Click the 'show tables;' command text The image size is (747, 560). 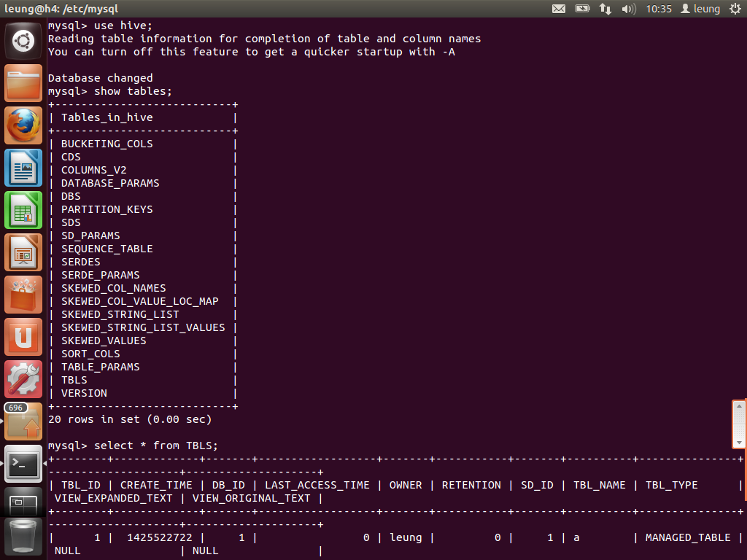coord(133,91)
